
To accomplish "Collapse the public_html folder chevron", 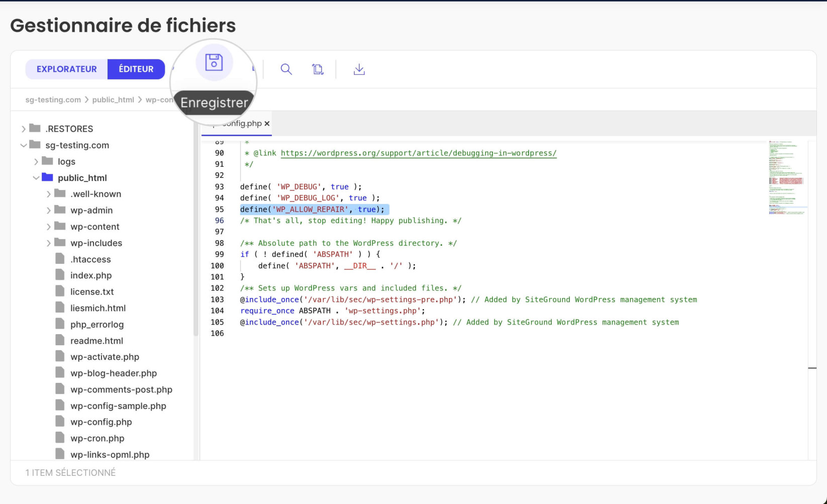I will (x=36, y=178).
